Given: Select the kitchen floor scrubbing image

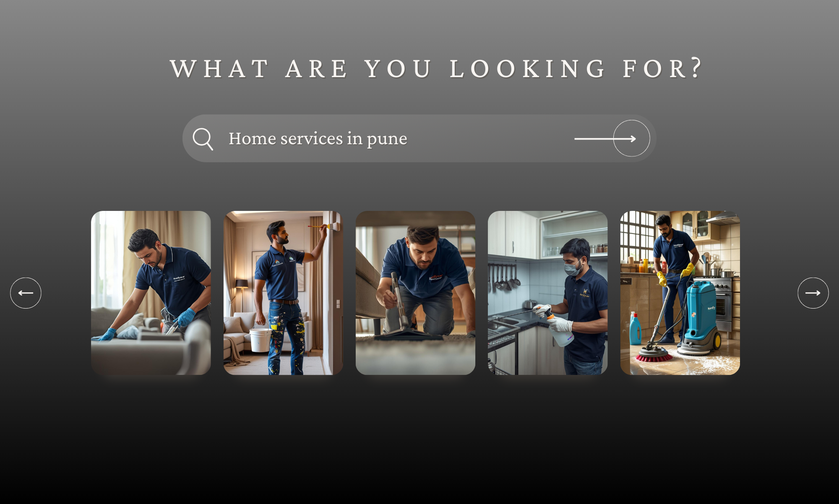Looking at the screenshot, I should tap(680, 293).
